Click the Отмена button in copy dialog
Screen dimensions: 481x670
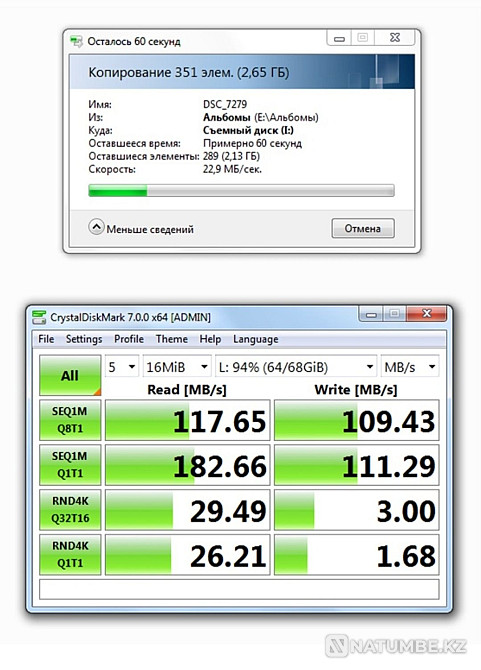coord(363,229)
